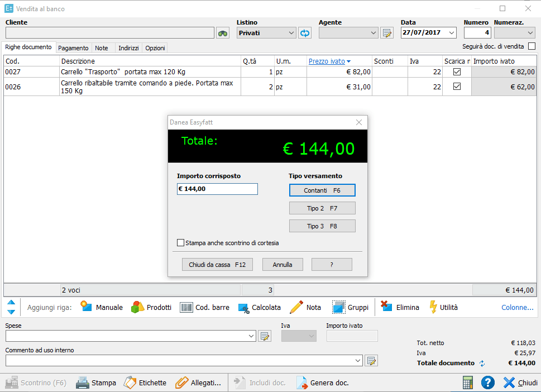Click the calculator icon near Chiudi
The height and width of the screenshot is (392, 541).
467,383
